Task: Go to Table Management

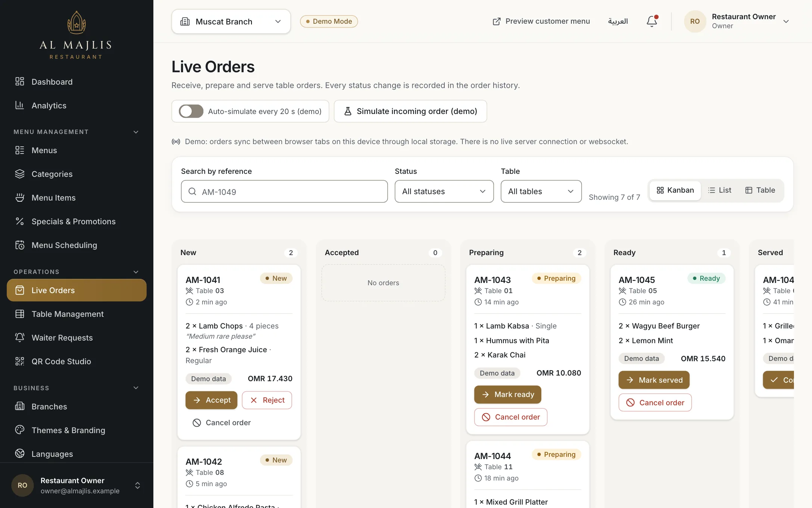Action: 77,314
